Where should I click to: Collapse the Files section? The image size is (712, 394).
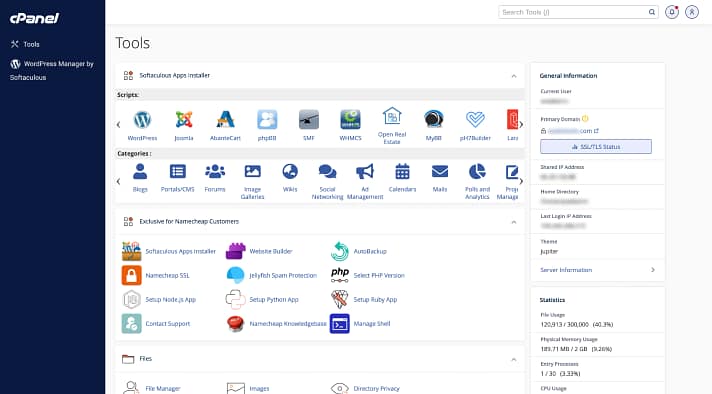point(514,360)
